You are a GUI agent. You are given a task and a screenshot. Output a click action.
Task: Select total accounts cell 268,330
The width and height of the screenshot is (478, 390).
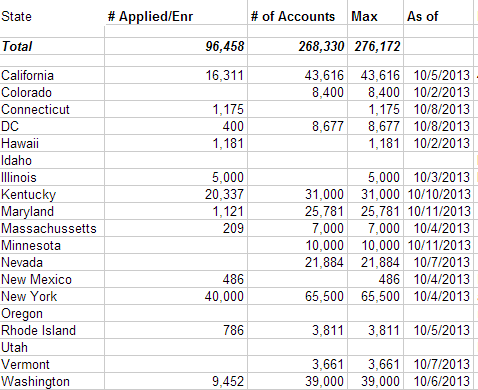pos(298,46)
